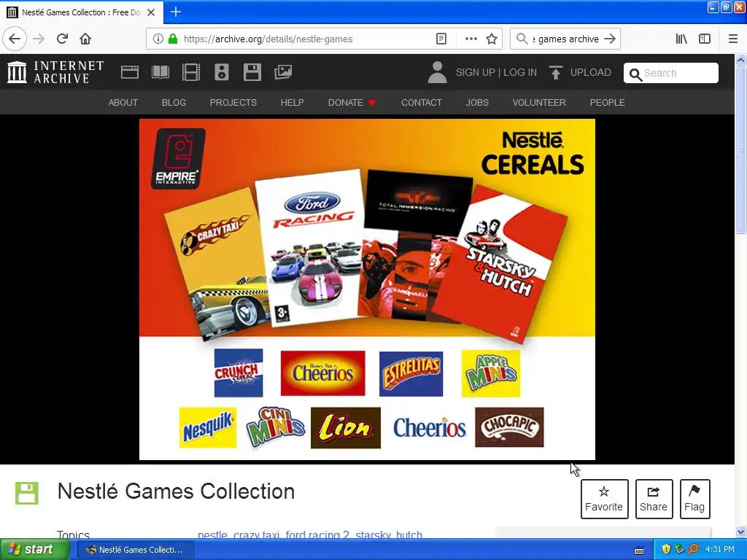
Task: Open the ABOUT menu item
Action: coord(123,102)
